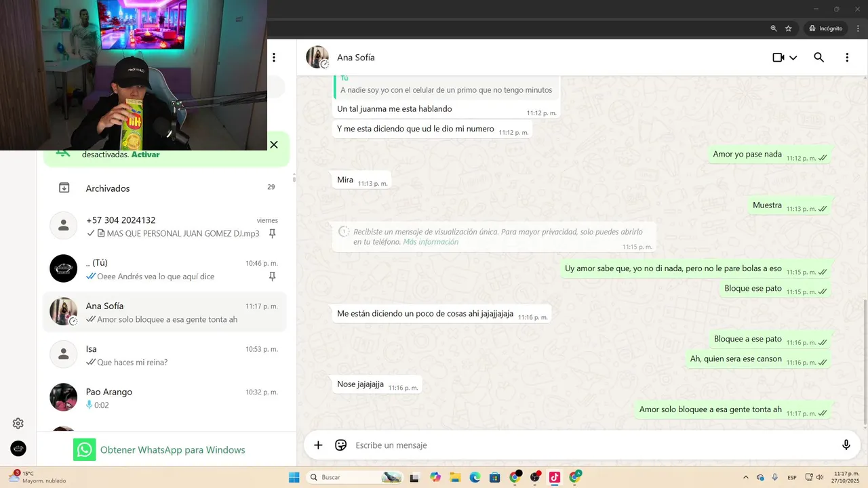Open the Pao Arango conversation
Viewport: 868px width, 488px height.
click(x=165, y=398)
